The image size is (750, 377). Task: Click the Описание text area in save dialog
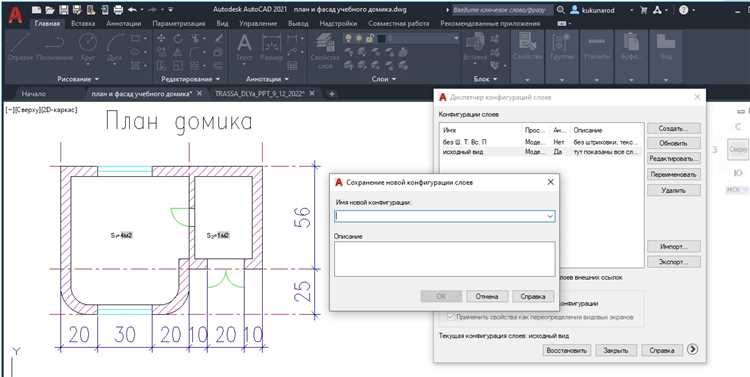[x=444, y=259]
